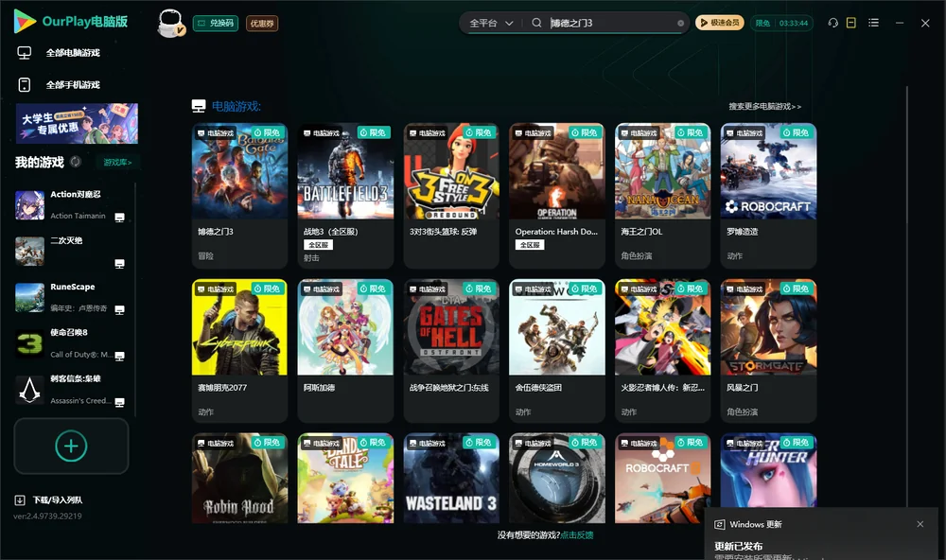Click version text ver:2.4.9739.29219
Screen dimensions: 946x560
coord(47,516)
